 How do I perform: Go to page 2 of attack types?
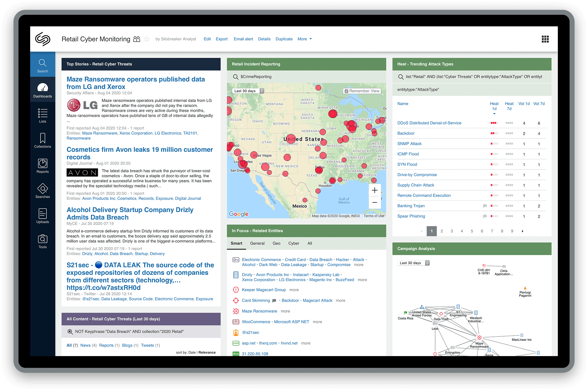click(x=442, y=231)
